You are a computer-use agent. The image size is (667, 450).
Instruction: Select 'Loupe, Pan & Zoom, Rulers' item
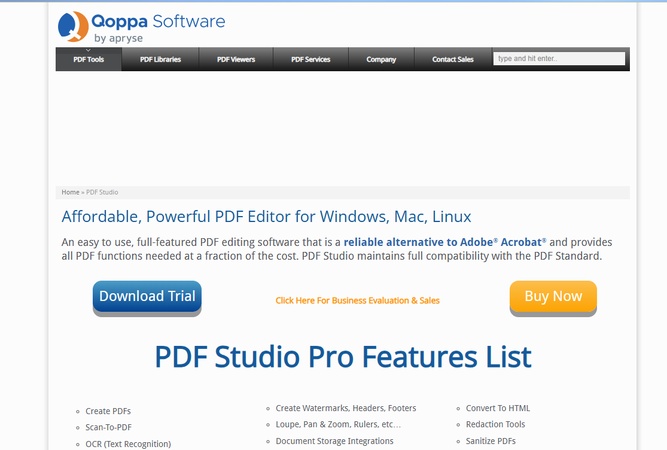338,424
